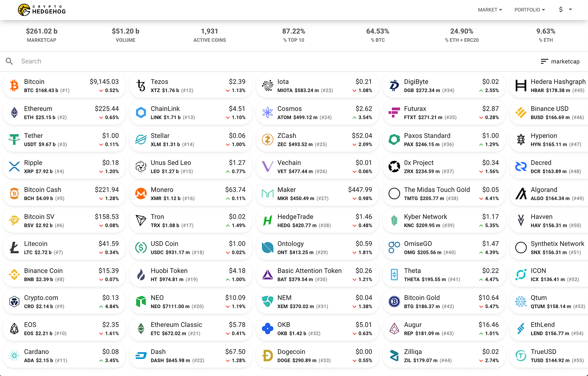Image resolution: width=588 pixels, height=376 pixels.
Task: Open the dollar currency selector
Action: [x=565, y=10]
